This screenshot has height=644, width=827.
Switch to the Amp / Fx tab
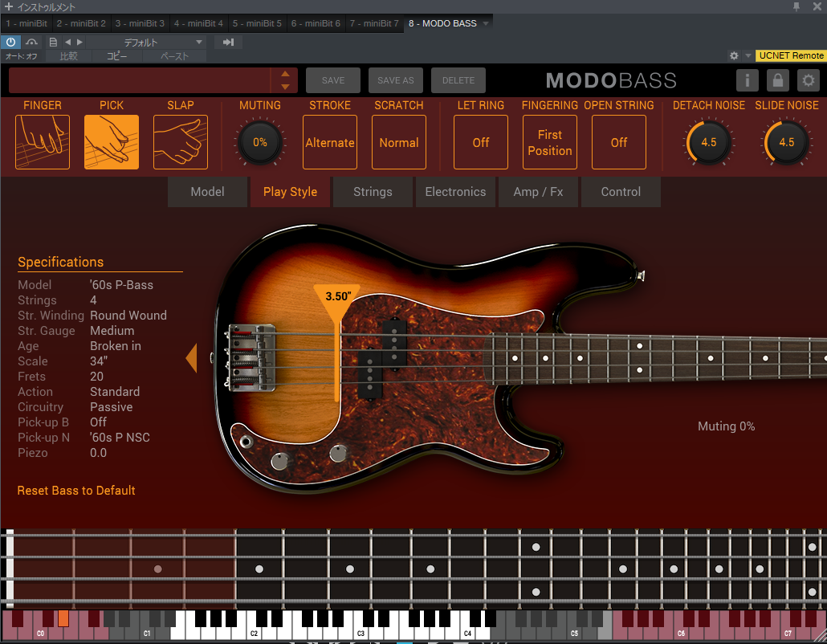[x=539, y=191]
